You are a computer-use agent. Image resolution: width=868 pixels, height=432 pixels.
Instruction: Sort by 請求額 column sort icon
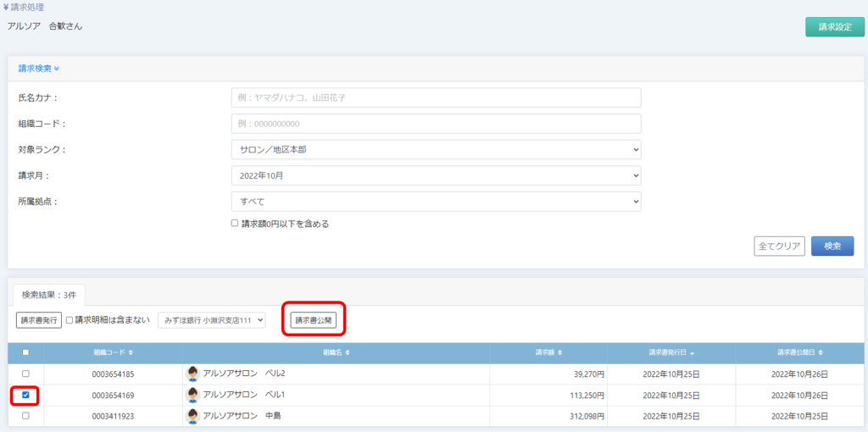(559, 352)
